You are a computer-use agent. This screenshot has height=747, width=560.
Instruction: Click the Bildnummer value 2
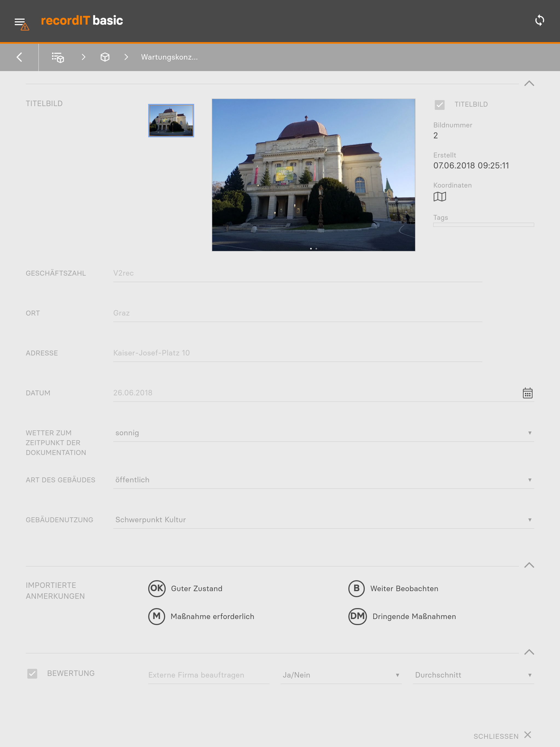pos(435,135)
